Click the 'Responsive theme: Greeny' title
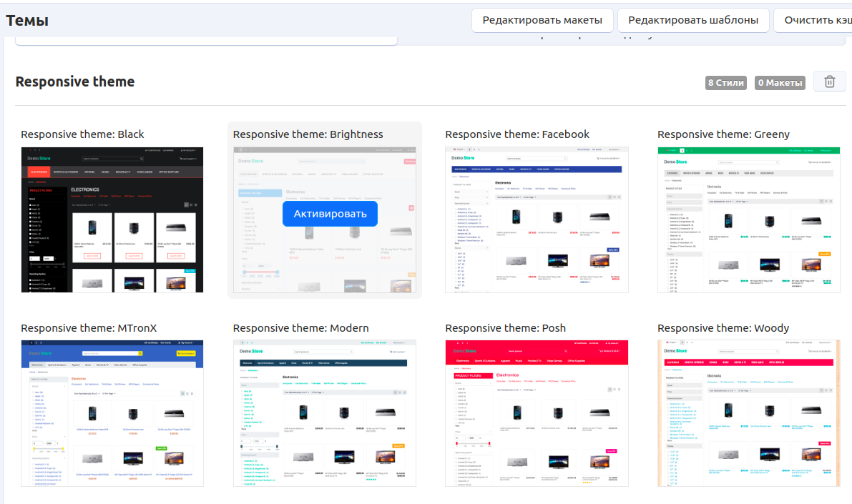852x504 pixels. (723, 134)
